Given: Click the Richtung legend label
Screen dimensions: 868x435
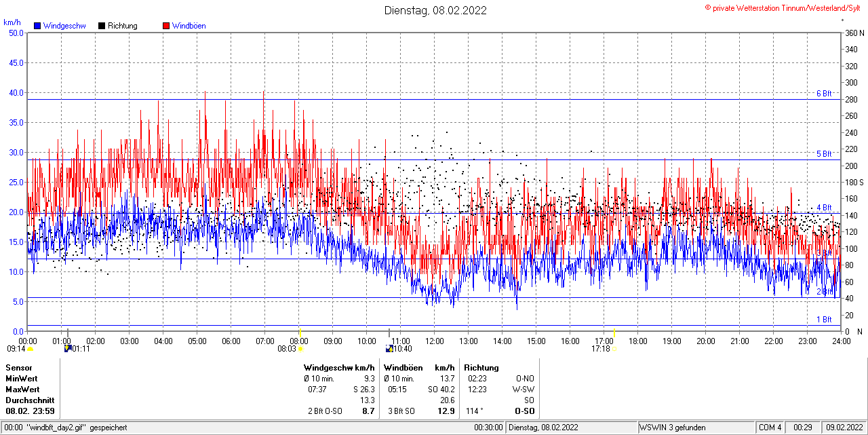Looking at the screenshot, I should coord(122,26).
